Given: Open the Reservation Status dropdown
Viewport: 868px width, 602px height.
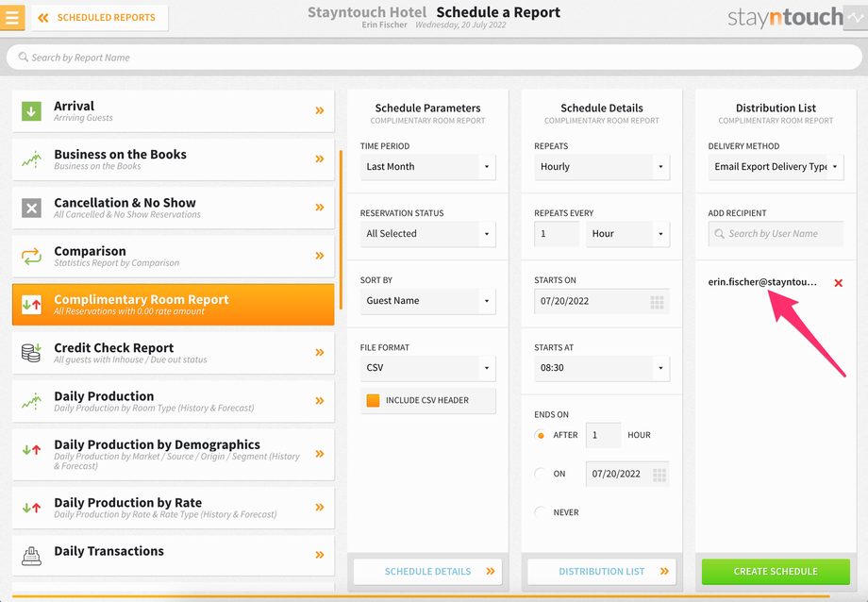Looking at the screenshot, I should coord(428,234).
